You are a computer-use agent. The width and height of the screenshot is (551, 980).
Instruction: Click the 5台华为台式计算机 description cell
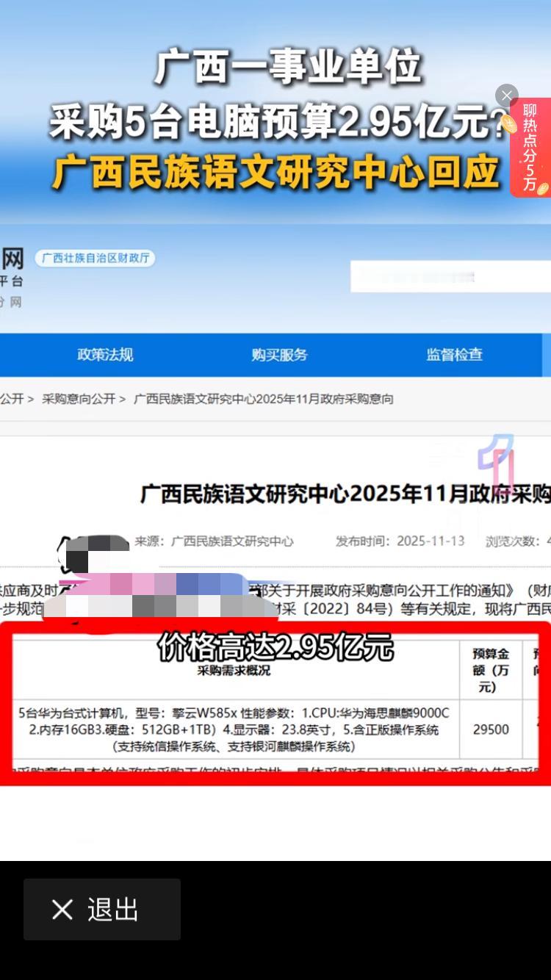pos(234,729)
